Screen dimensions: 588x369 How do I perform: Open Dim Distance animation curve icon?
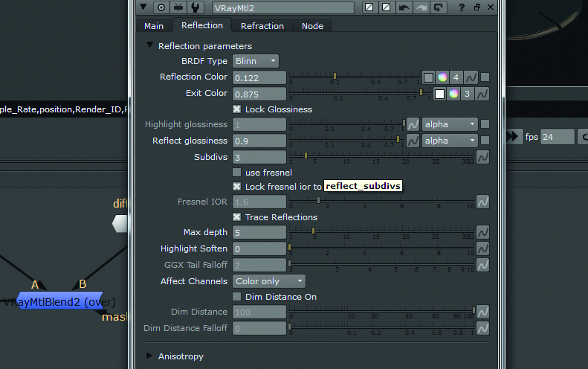click(x=482, y=312)
